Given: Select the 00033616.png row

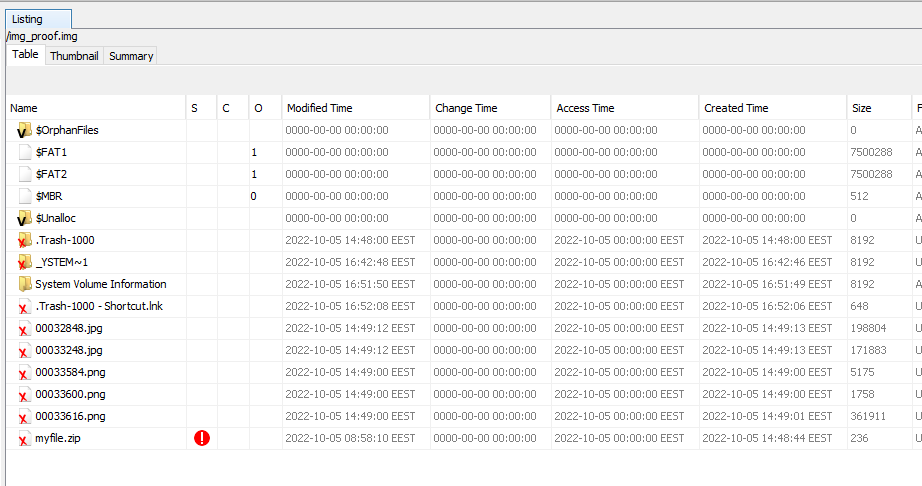Looking at the screenshot, I should (70, 416).
